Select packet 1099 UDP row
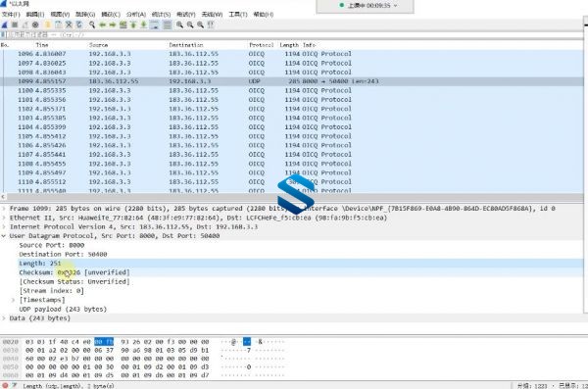The width and height of the screenshot is (588, 389). (292, 81)
